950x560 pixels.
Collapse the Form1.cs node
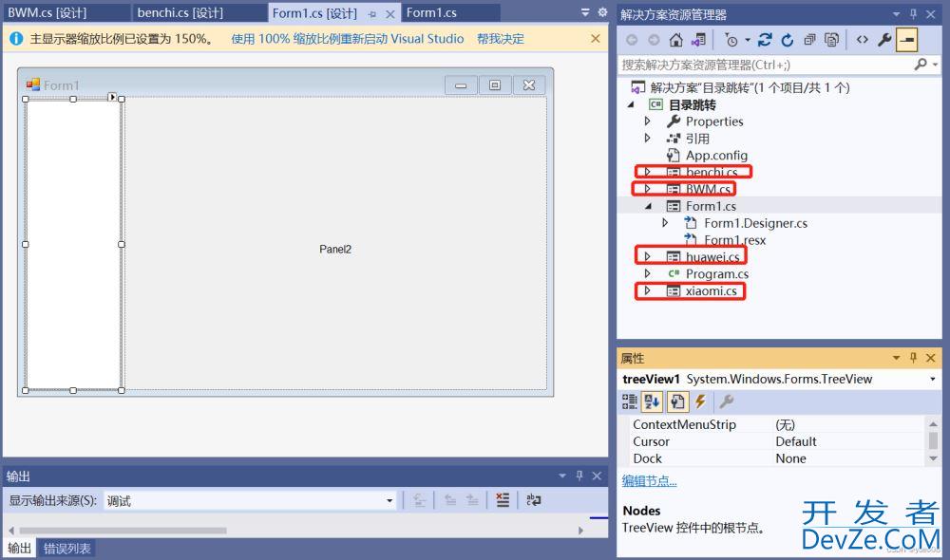pos(648,206)
